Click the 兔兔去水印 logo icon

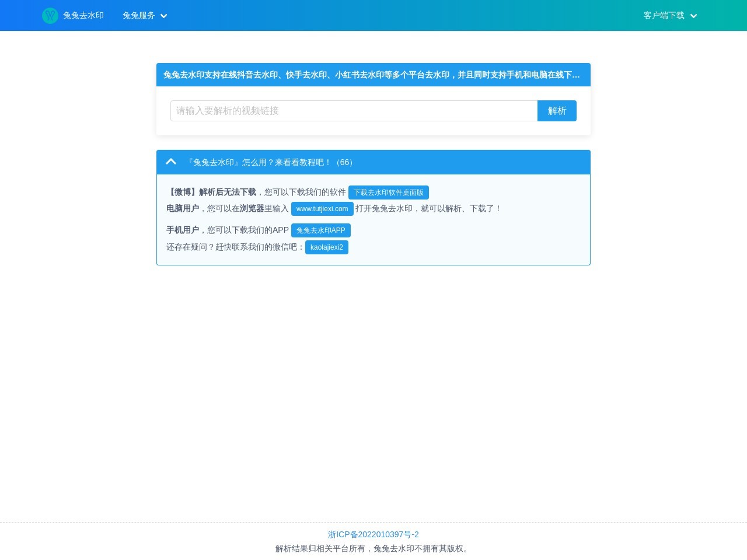point(50,16)
